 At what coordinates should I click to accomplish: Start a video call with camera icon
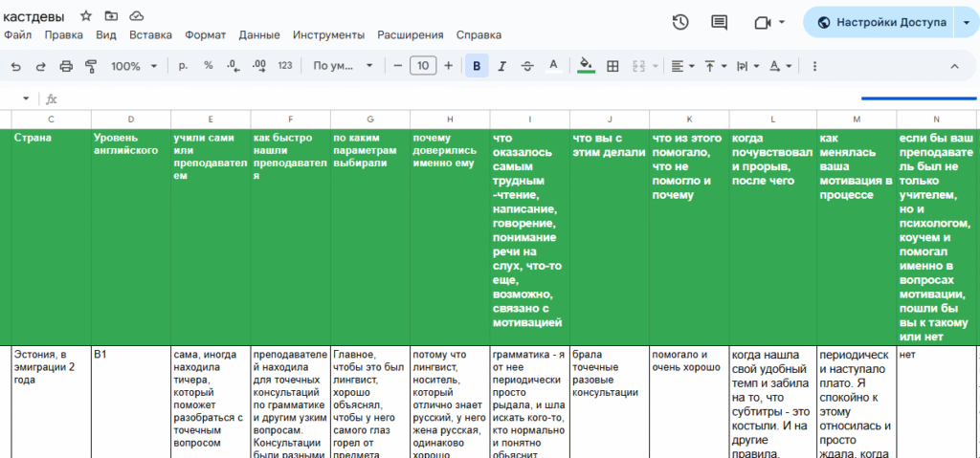pos(762,23)
